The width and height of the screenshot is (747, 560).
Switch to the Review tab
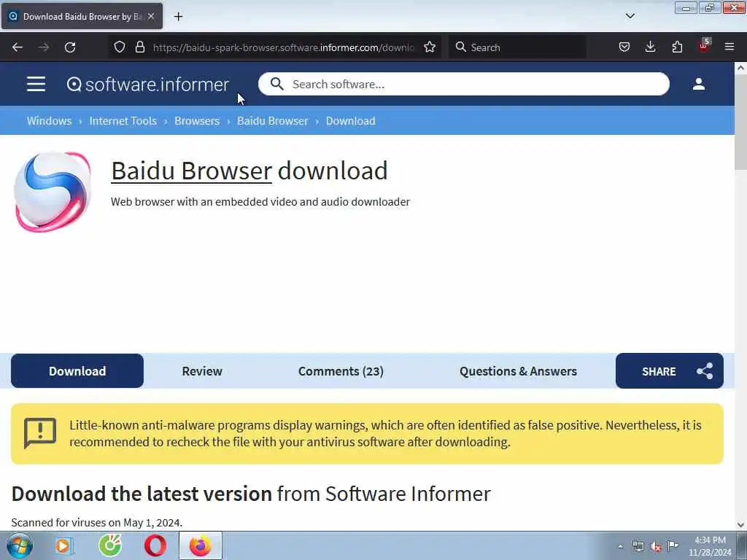202,371
